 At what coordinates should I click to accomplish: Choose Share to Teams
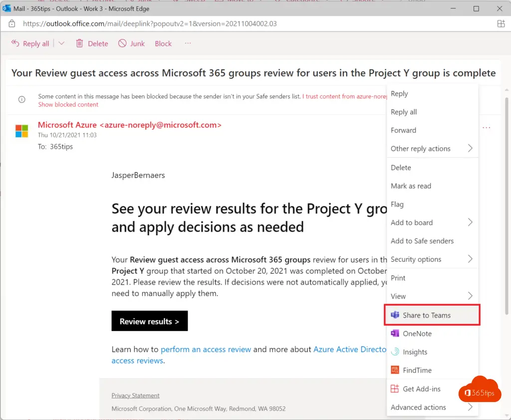(x=433, y=315)
